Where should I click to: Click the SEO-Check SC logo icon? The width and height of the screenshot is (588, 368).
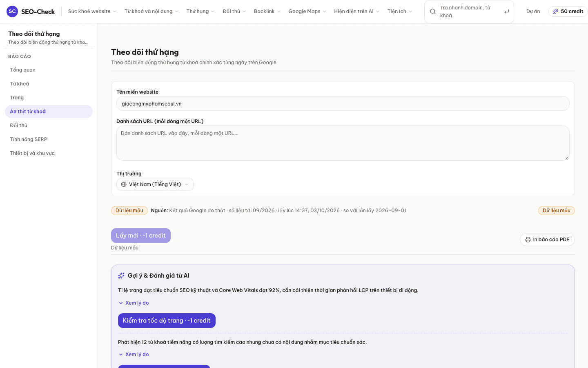click(x=12, y=11)
